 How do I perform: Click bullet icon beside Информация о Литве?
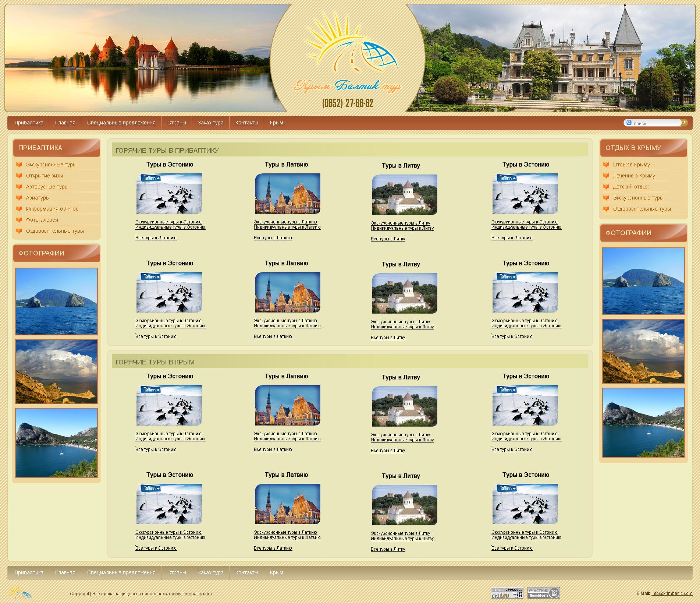(x=19, y=209)
